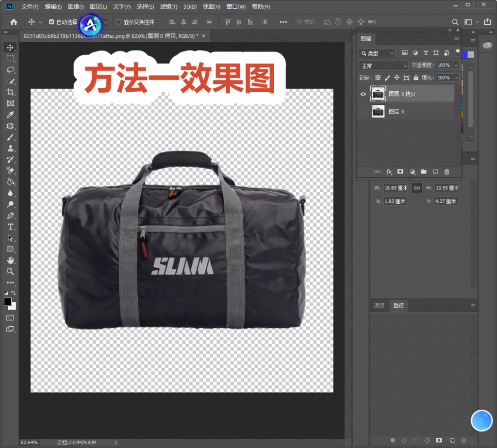This screenshot has width=497, height=448.
Task: Select the Blur tool
Action: [10, 193]
